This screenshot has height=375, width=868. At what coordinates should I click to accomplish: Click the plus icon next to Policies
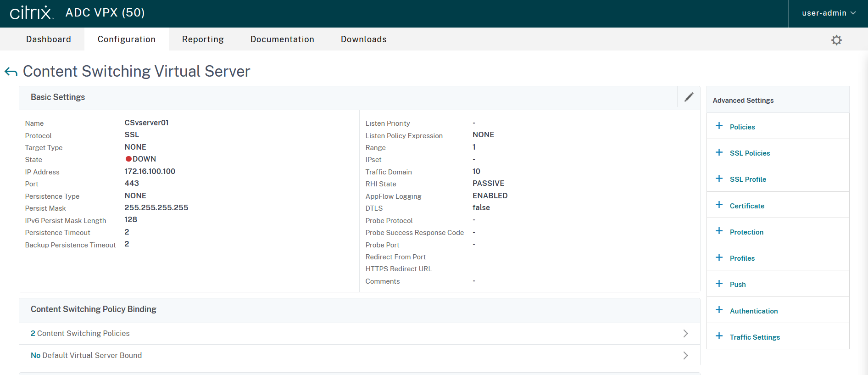[x=719, y=126]
